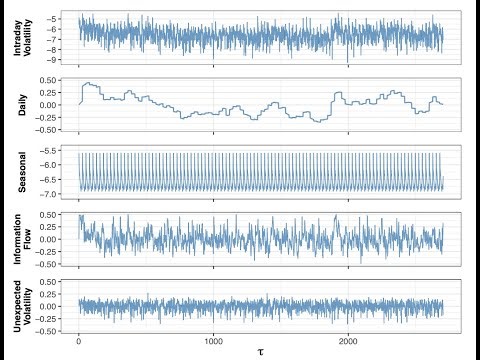The width and height of the screenshot is (480, 360).
Task: Click the 'Daily' panel axis label
Action: pos(22,105)
